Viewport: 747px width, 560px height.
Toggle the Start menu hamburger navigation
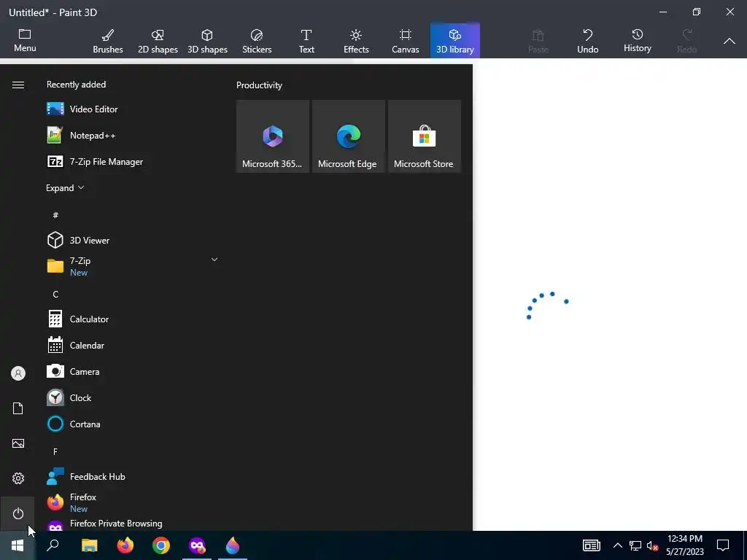[18, 85]
